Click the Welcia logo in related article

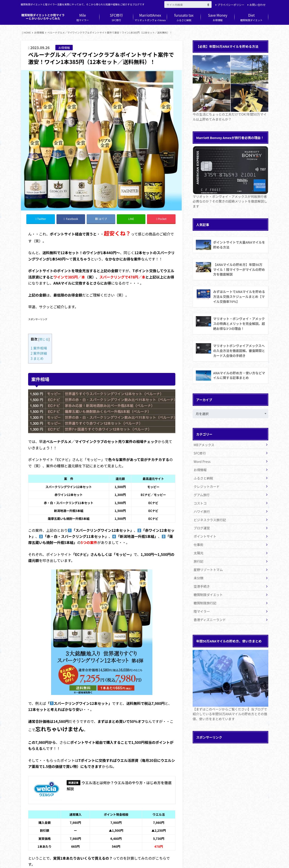46,789
